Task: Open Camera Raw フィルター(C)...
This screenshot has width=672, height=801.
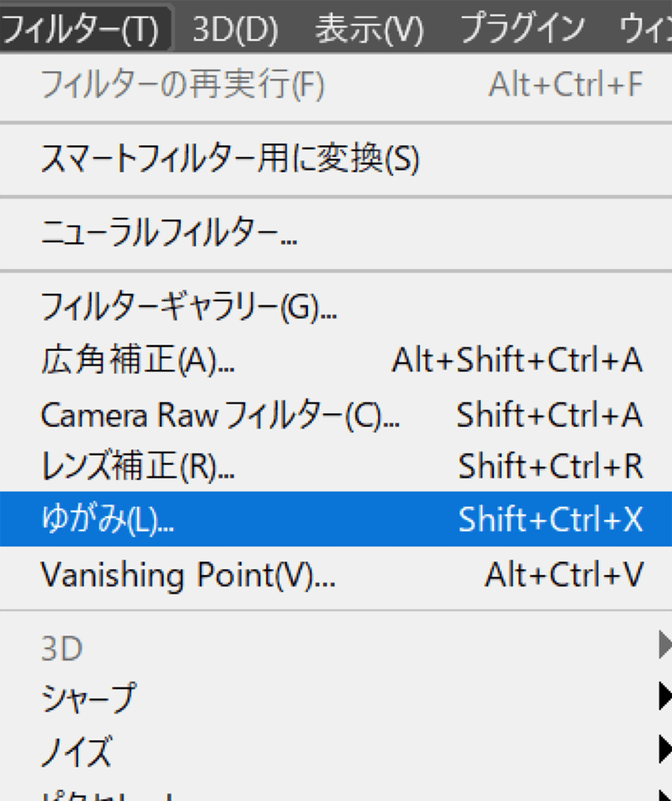Action: click(220, 415)
